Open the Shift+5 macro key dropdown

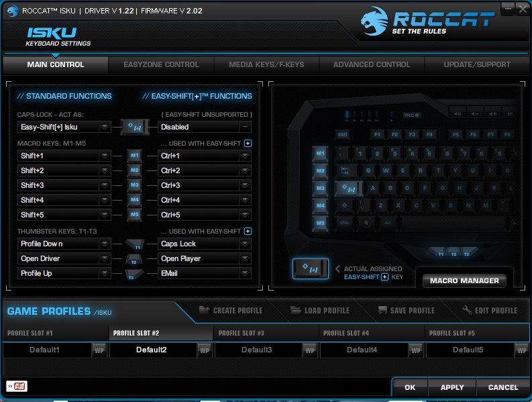tap(105, 215)
